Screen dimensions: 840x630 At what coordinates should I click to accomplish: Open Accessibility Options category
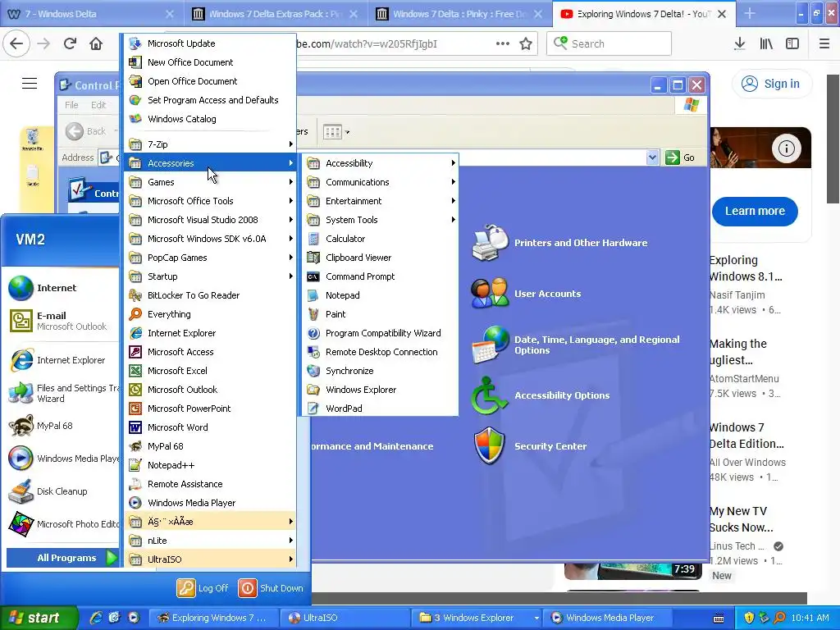click(562, 395)
